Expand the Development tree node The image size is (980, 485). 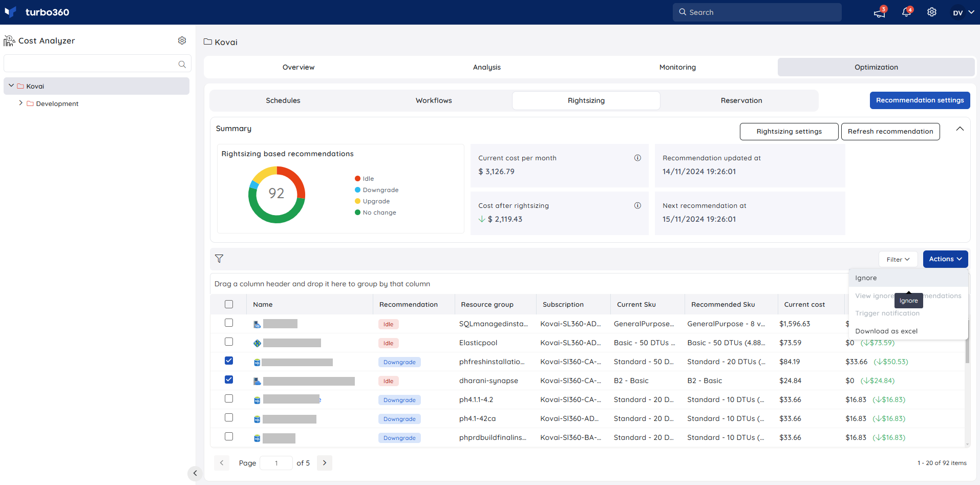click(x=21, y=103)
